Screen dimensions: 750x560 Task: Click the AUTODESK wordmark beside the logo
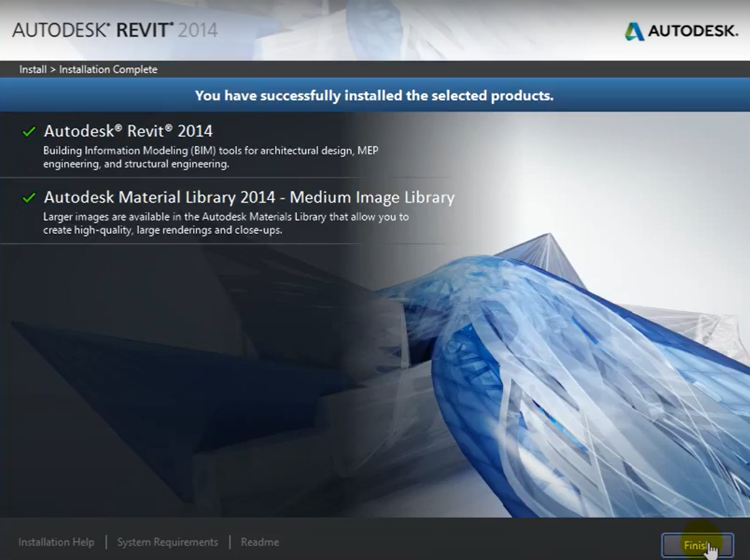click(x=693, y=31)
